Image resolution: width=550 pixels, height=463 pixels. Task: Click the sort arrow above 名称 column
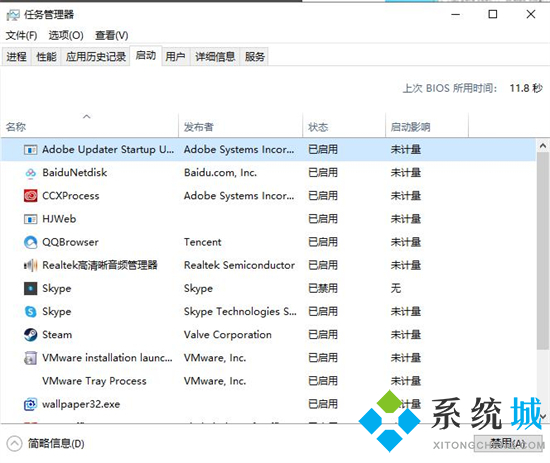coord(87,116)
